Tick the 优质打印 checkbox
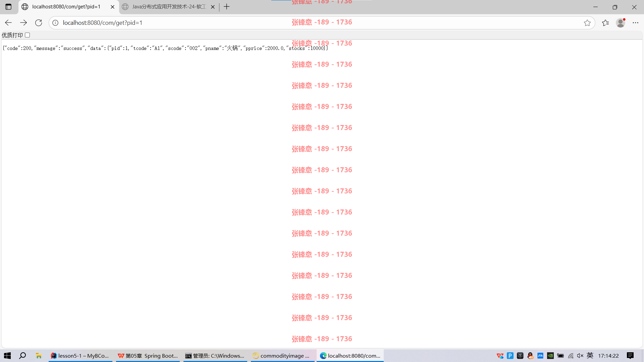The width and height of the screenshot is (644, 362). 28,35
